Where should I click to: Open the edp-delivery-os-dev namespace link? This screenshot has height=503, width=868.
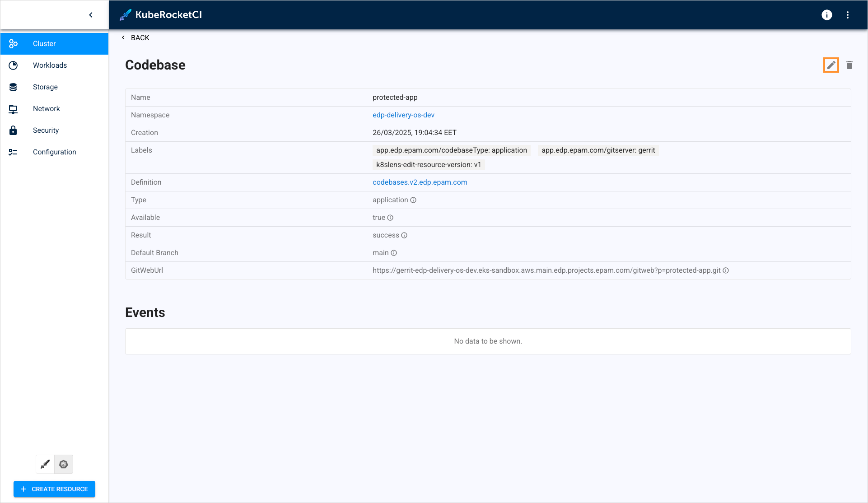click(x=403, y=115)
